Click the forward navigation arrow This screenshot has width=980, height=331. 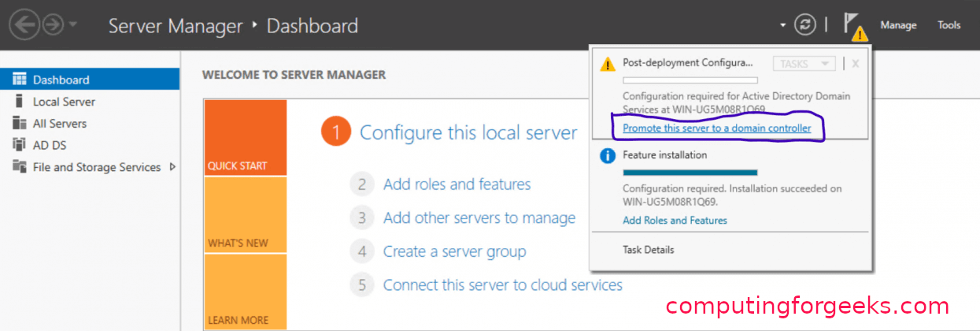[53, 24]
